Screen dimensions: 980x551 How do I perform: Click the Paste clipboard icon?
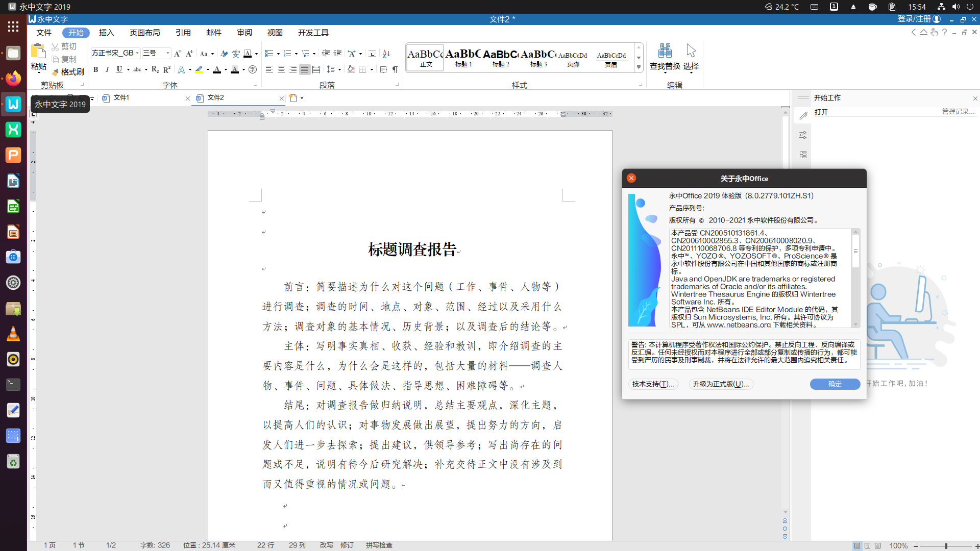38,52
